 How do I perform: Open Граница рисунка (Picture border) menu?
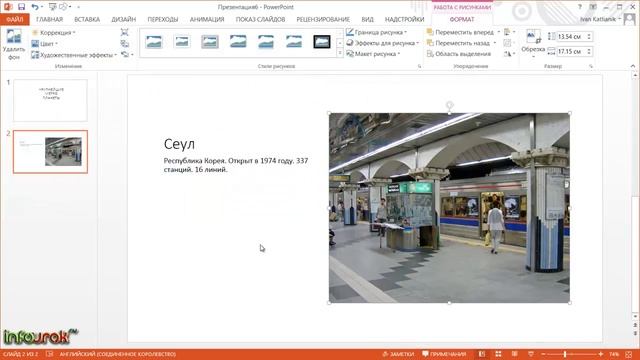pyautogui.click(x=376, y=32)
